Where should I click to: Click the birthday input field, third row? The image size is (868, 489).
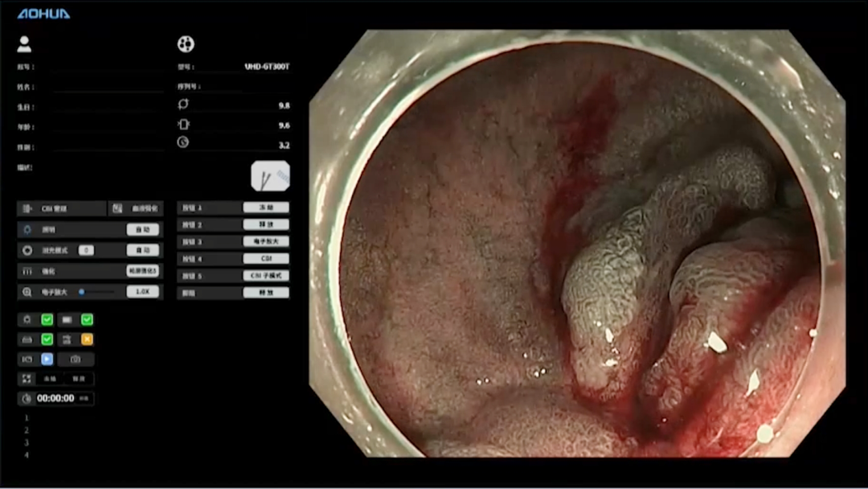[108, 108]
